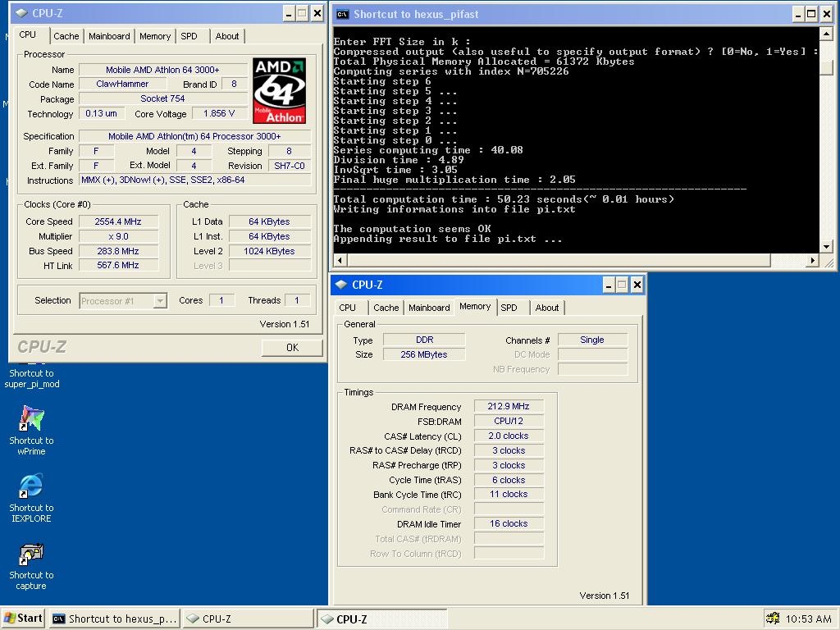Screen dimensions: 840x630
Task: Click the CAS# Latency 2.0 clocks field
Action: (x=509, y=436)
